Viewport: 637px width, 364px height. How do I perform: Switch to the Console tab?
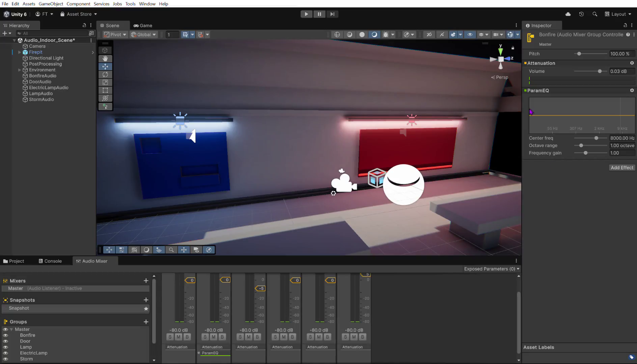click(x=50, y=261)
